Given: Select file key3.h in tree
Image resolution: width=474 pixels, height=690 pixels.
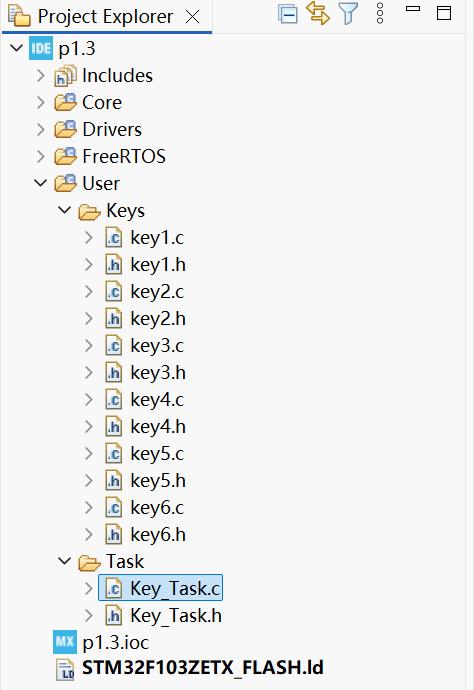Looking at the screenshot, I should (158, 373).
